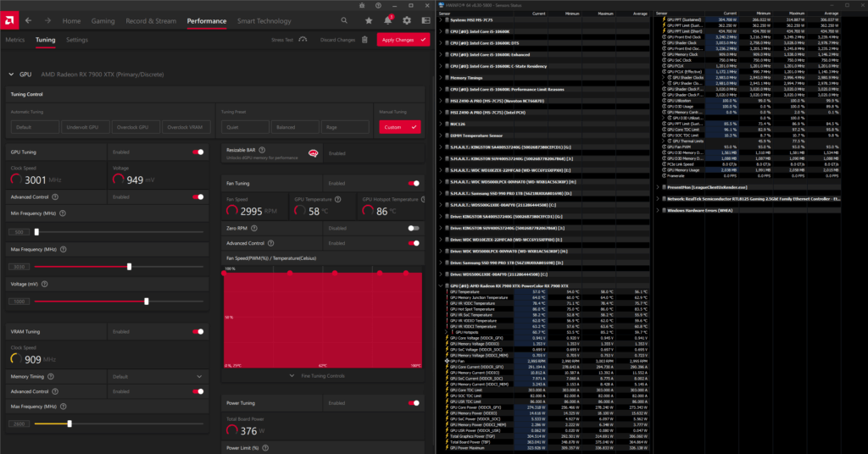Toggle the GPU Tuning switch
Viewport: 868px width, 454px height.
[x=198, y=152]
